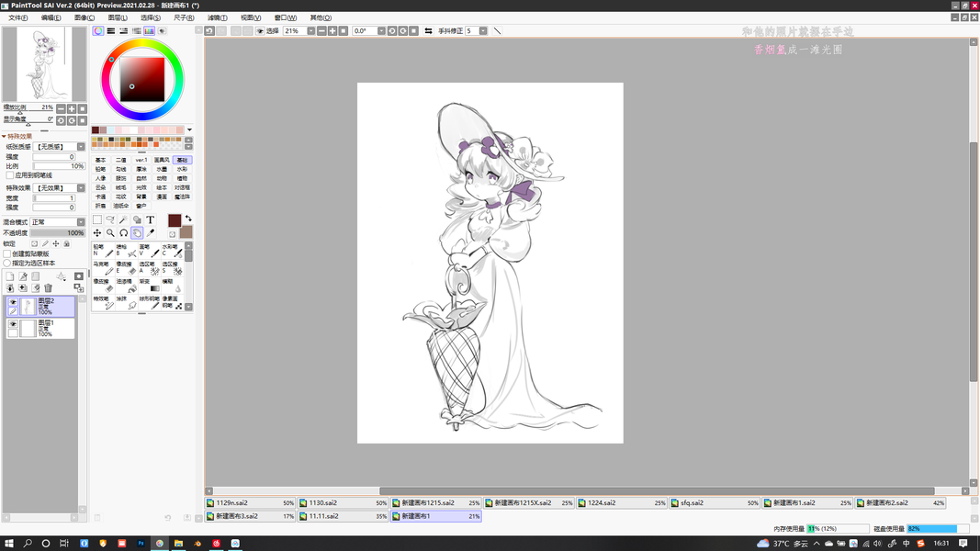Select brush group 铅笔

[x=101, y=169]
